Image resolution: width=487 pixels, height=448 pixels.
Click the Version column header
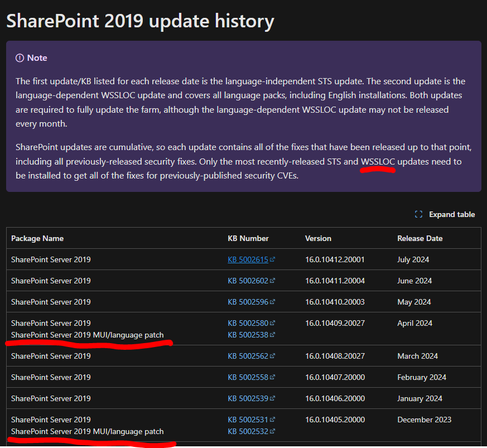(x=318, y=239)
